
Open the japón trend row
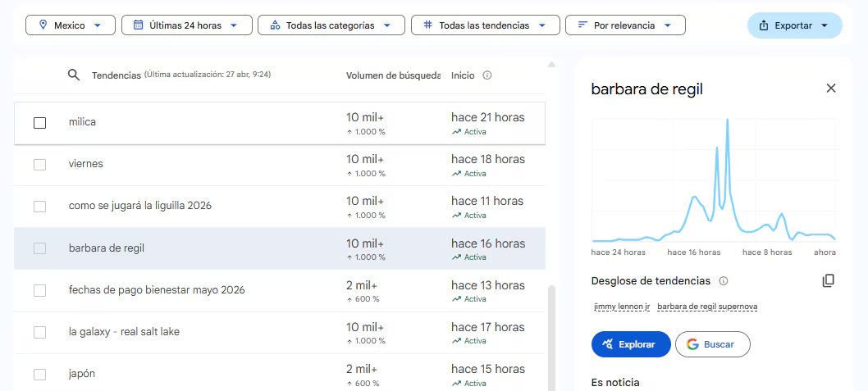(280, 372)
